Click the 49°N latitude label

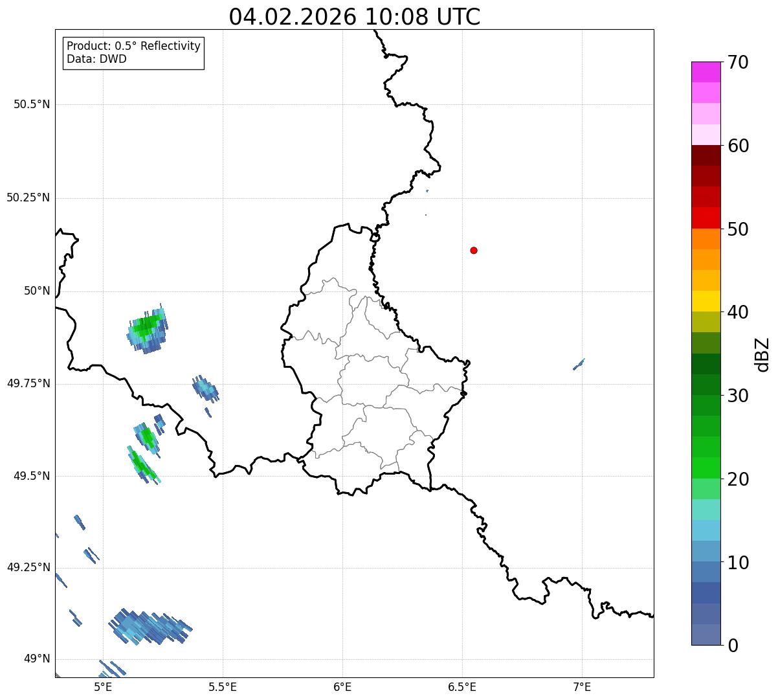point(37,659)
